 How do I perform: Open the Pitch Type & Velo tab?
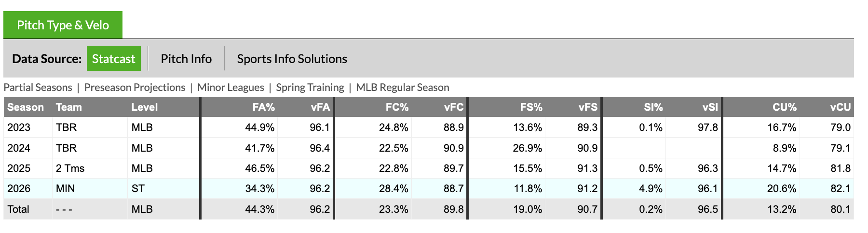(x=63, y=25)
